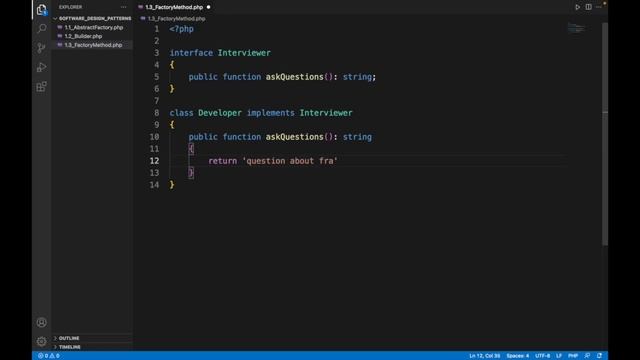Switch to the 1.3_FactoryMethod.php editor tab
Viewport: 640px width, 360px height.
(x=174, y=7)
